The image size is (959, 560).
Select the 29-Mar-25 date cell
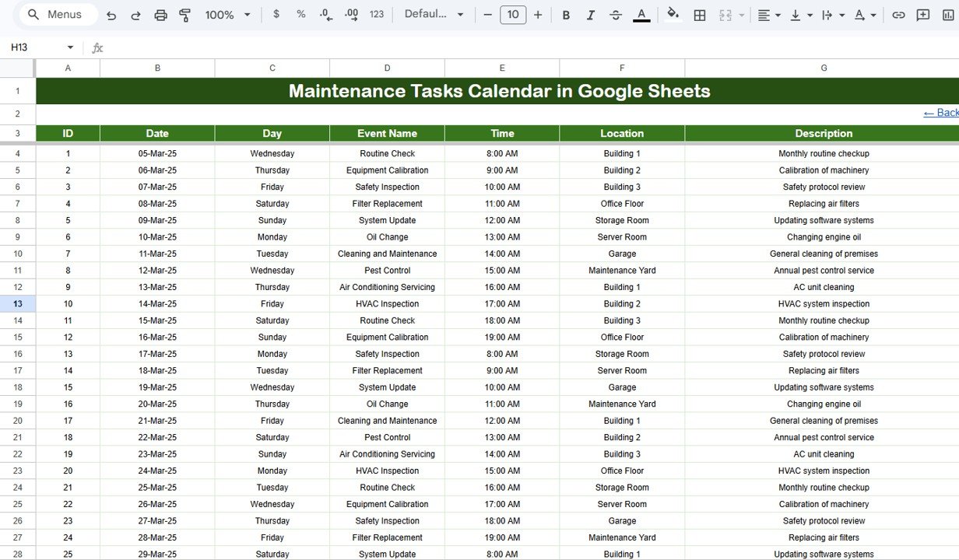pos(157,554)
